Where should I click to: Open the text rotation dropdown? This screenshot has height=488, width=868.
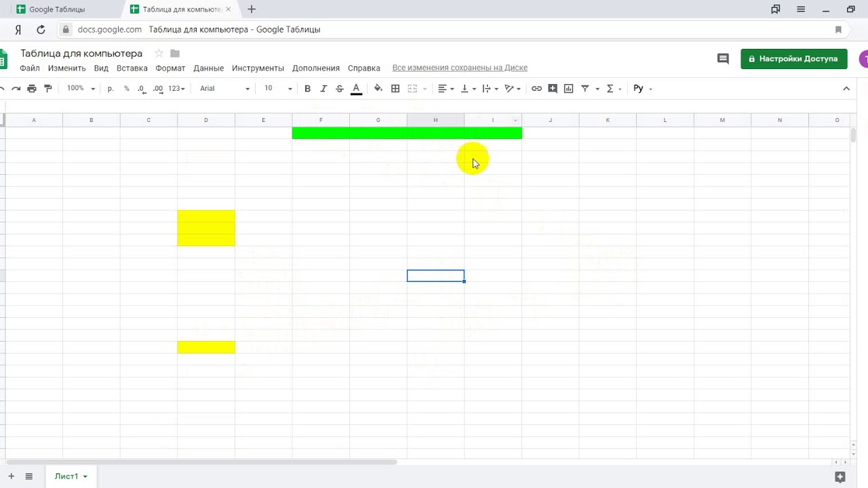(513, 89)
